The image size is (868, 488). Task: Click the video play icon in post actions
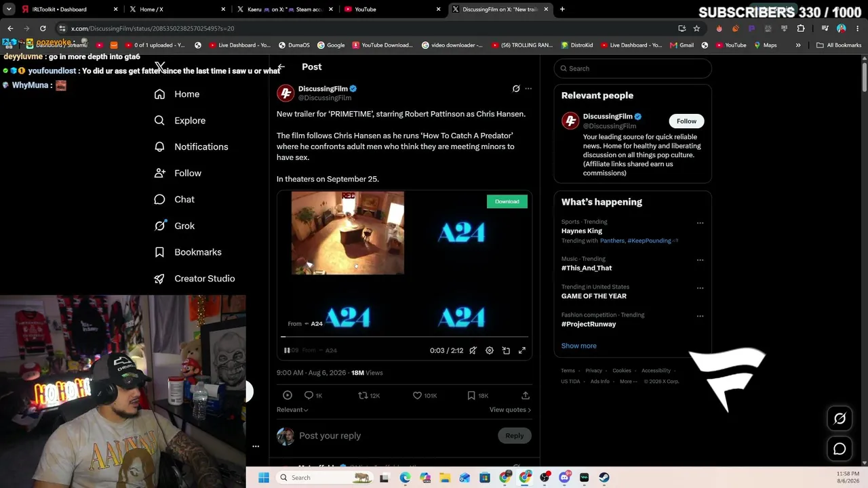pos(288,395)
